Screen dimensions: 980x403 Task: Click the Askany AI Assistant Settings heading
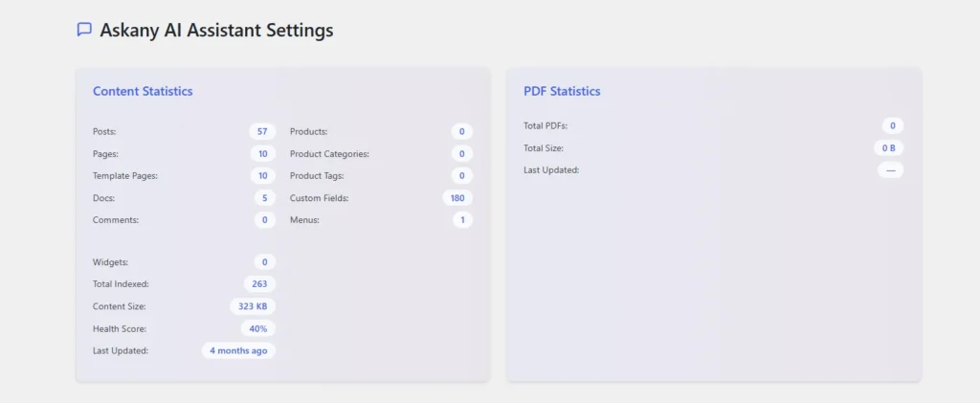pyautogui.click(x=216, y=30)
